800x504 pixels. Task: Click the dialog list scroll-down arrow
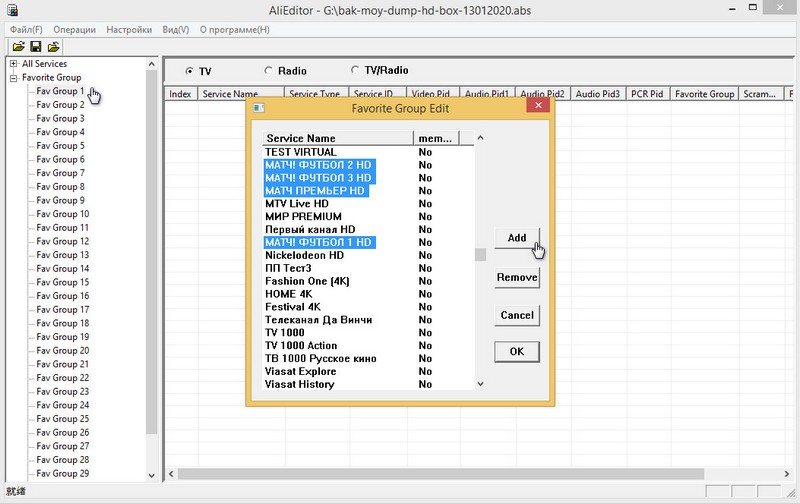(x=480, y=384)
